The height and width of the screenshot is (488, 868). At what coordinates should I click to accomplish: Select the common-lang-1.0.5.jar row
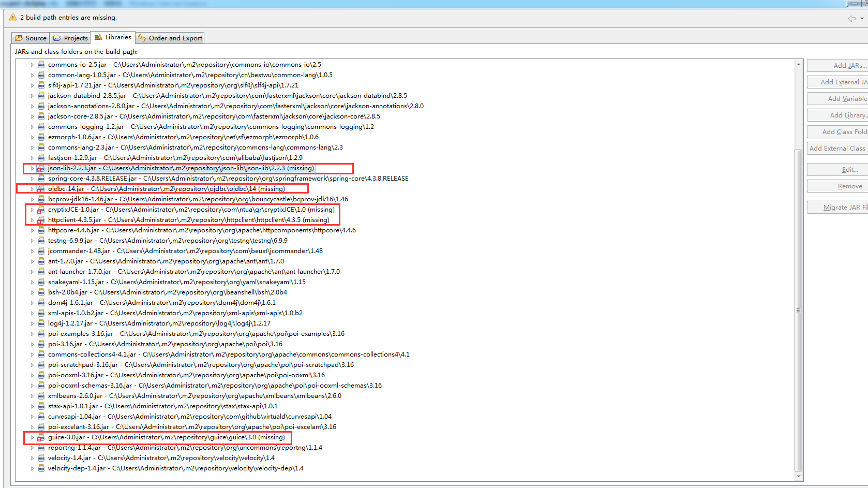point(190,75)
